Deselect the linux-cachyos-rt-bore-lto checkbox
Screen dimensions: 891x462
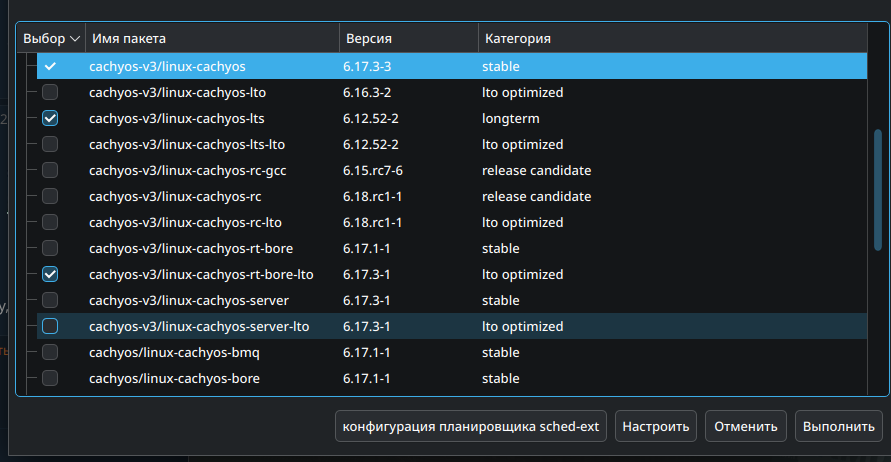tap(50, 274)
